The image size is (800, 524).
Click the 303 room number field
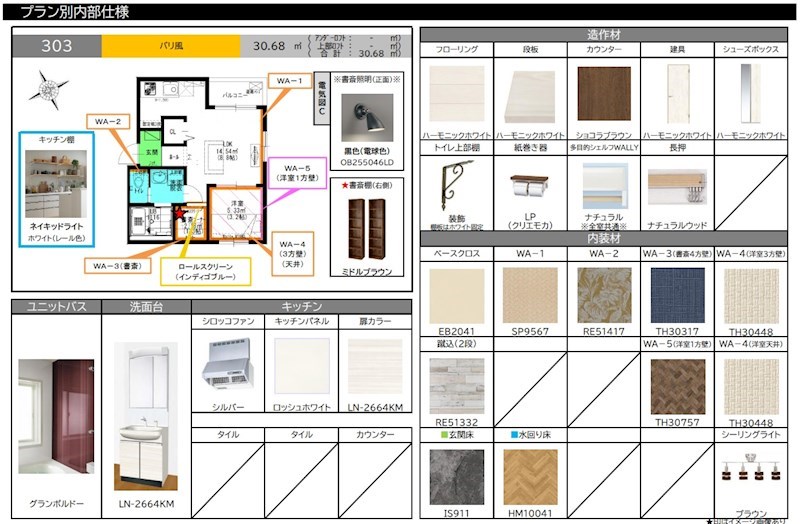pyautogui.click(x=57, y=46)
